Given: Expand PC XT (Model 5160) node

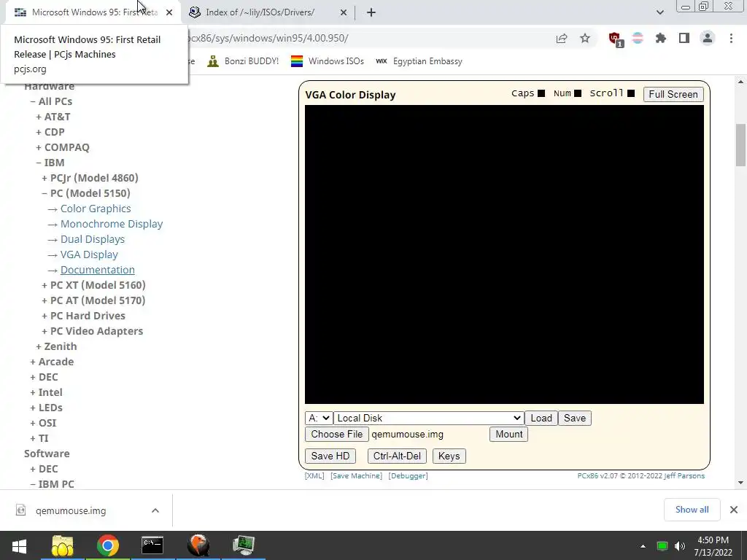Looking at the screenshot, I should click(x=93, y=285).
